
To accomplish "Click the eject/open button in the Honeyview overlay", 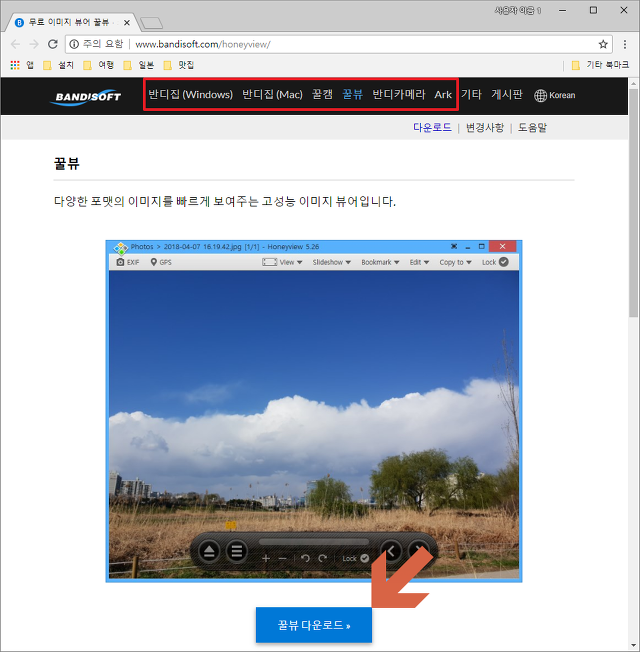I will [x=209, y=552].
